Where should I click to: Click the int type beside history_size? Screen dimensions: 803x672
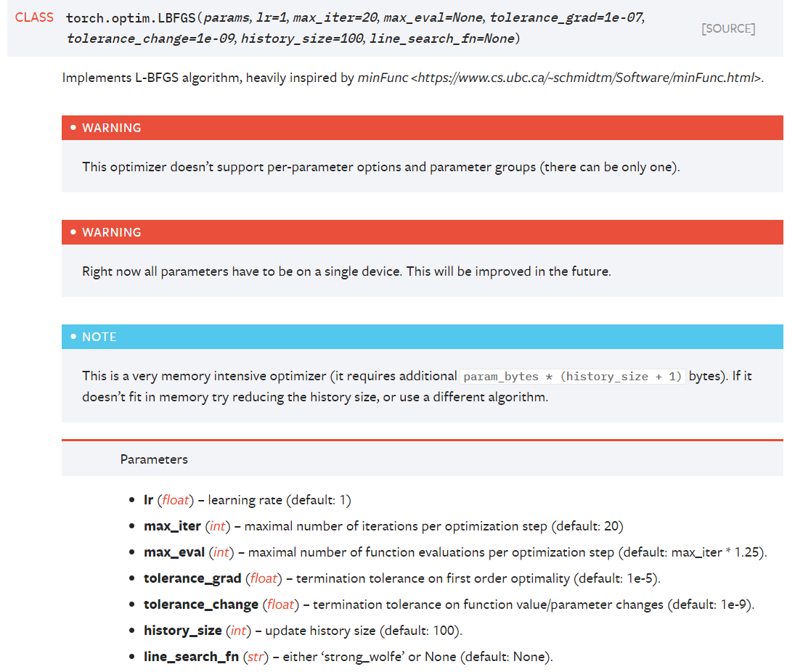(238, 631)
